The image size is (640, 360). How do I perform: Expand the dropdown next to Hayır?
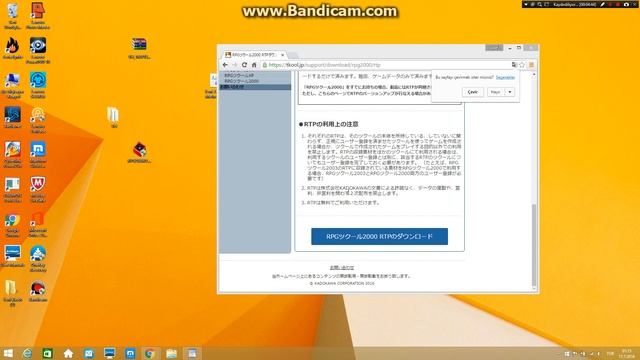tap(510, 92)
